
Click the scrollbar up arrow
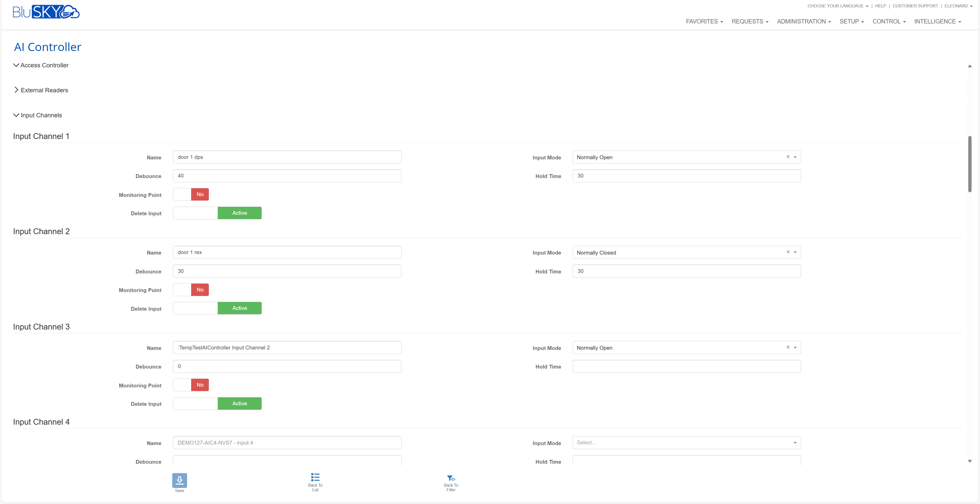(970, 66)
